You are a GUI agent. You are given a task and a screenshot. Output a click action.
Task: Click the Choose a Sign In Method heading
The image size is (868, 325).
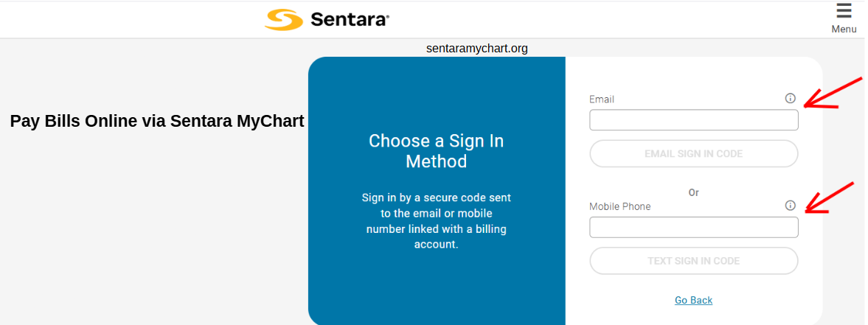coord(437,151)
